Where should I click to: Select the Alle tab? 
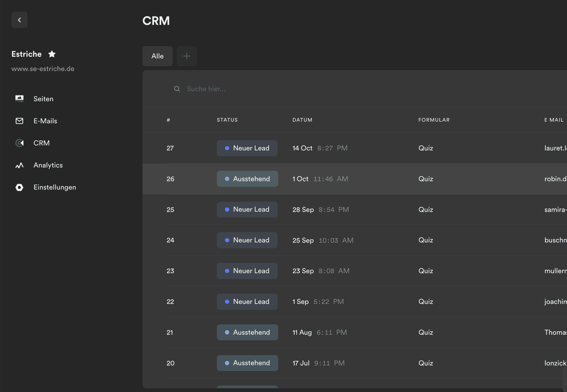click(x=157, y=56)
